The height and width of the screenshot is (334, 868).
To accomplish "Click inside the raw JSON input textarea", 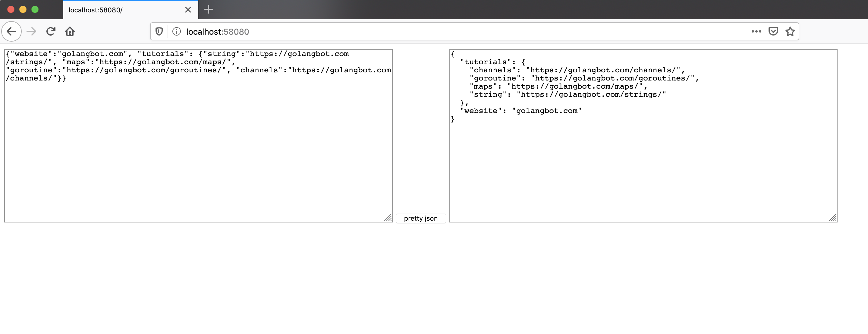I will [x=198, y=148].
